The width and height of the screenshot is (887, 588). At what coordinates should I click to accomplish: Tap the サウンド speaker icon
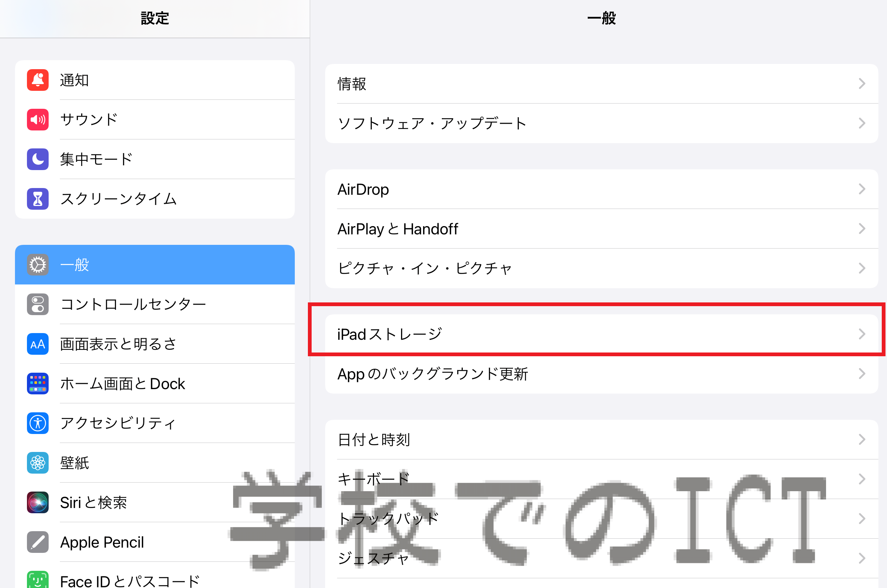click(x=37, y=120)
